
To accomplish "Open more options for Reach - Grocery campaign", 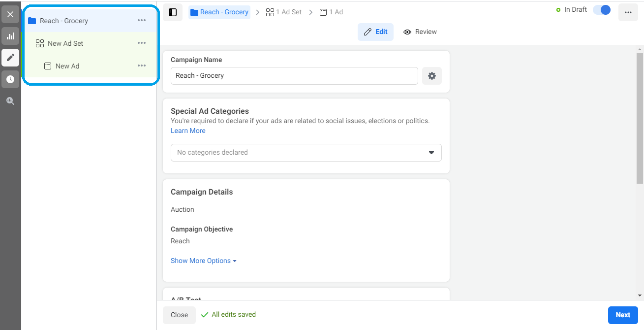I will 142,21.
